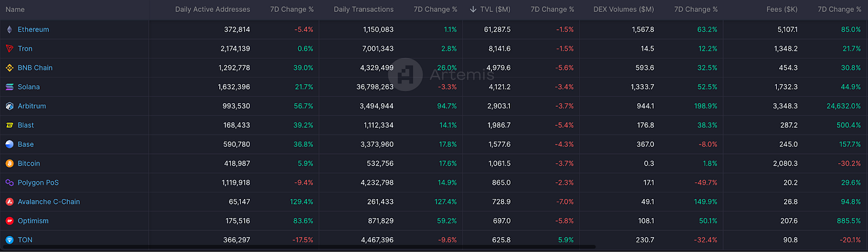Select Optimism's 885.5% fees change

[x=849, y=220]
